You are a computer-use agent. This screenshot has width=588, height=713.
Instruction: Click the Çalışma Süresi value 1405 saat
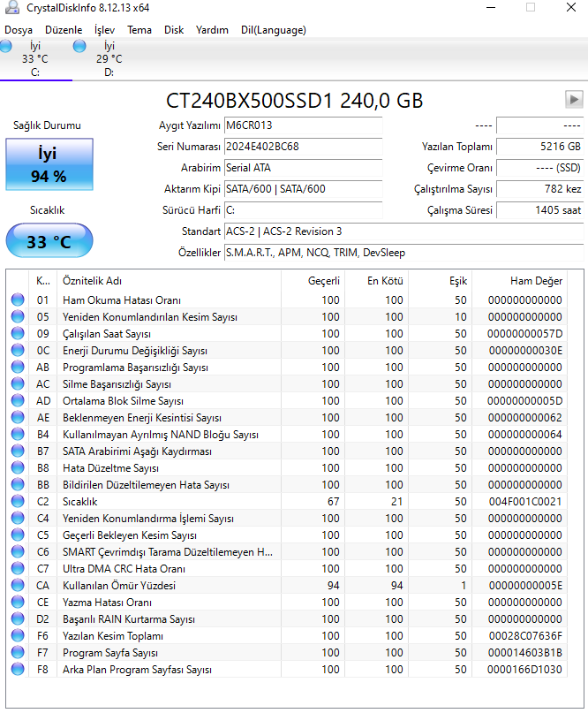pyautogui.click(x=539, y=210)
